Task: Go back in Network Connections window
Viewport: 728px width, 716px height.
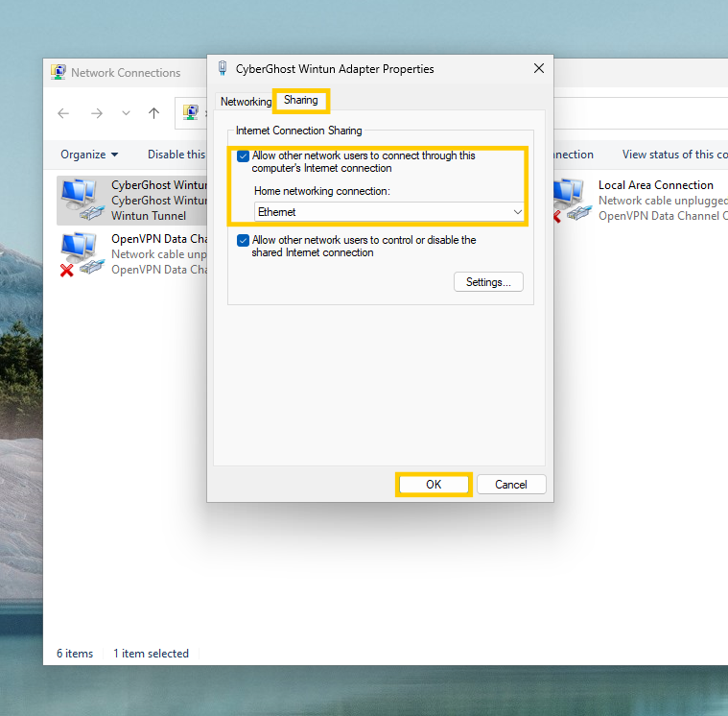Action: [63, 113]
